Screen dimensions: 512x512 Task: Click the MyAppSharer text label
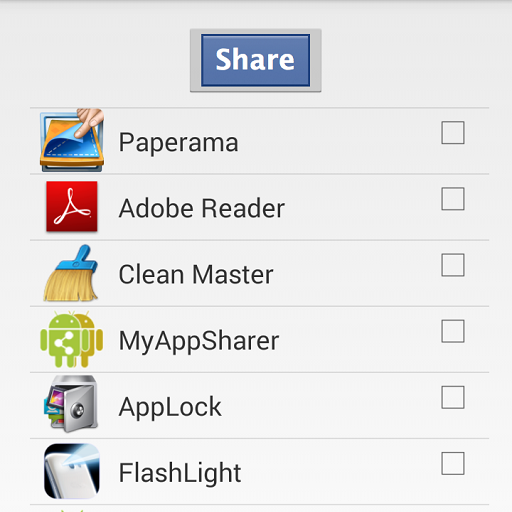[x=199, y=341]
